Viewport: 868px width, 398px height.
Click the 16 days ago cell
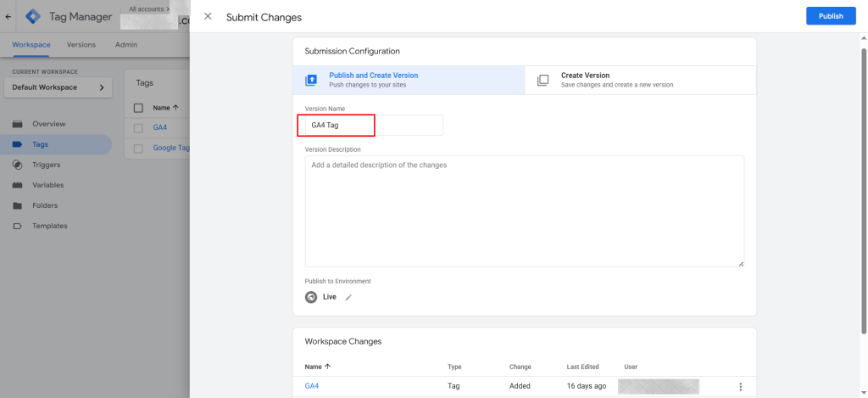tap(587, 386)
